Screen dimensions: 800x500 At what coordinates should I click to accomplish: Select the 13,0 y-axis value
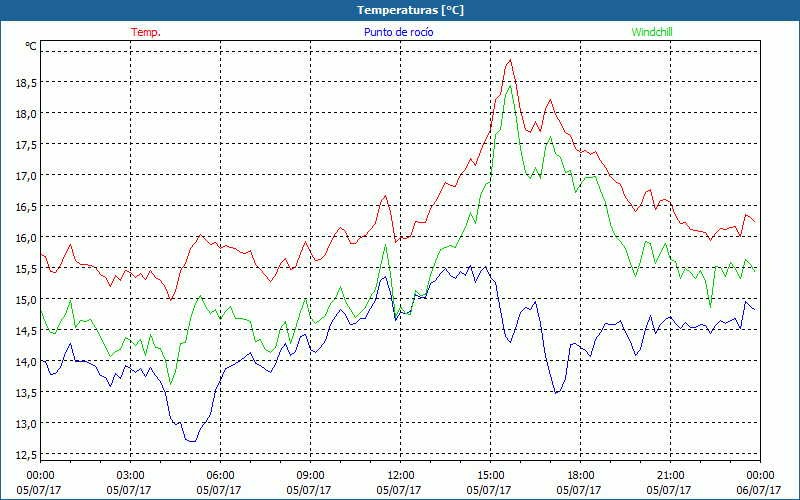coord(26,423)
